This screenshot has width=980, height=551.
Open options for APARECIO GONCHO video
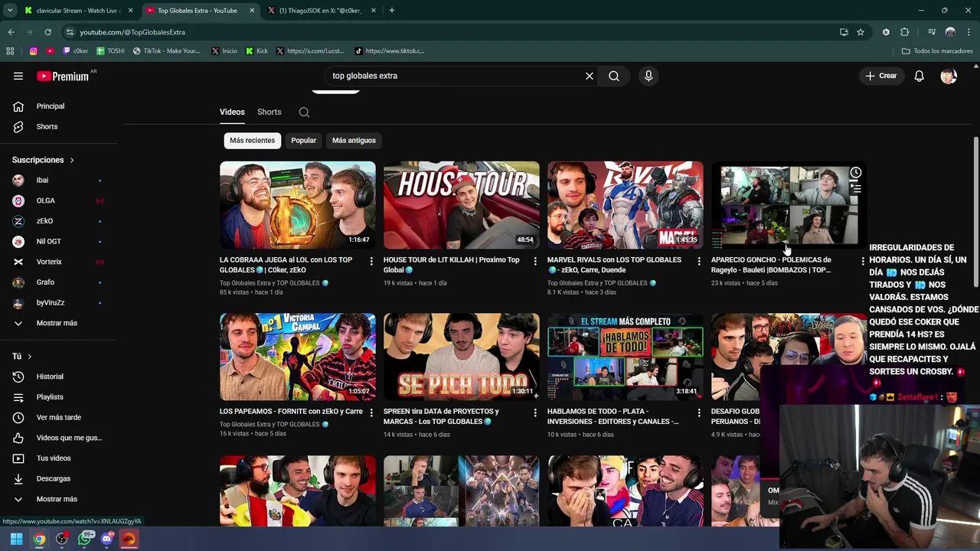click(x=863, y=262)
